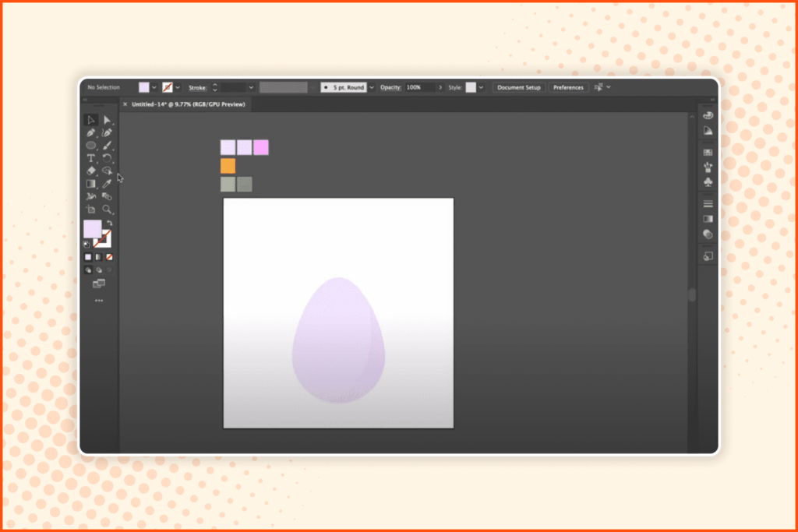Screen dimensions: 798x532
Task: Select the Gradient tool
Action: [91, 184]
